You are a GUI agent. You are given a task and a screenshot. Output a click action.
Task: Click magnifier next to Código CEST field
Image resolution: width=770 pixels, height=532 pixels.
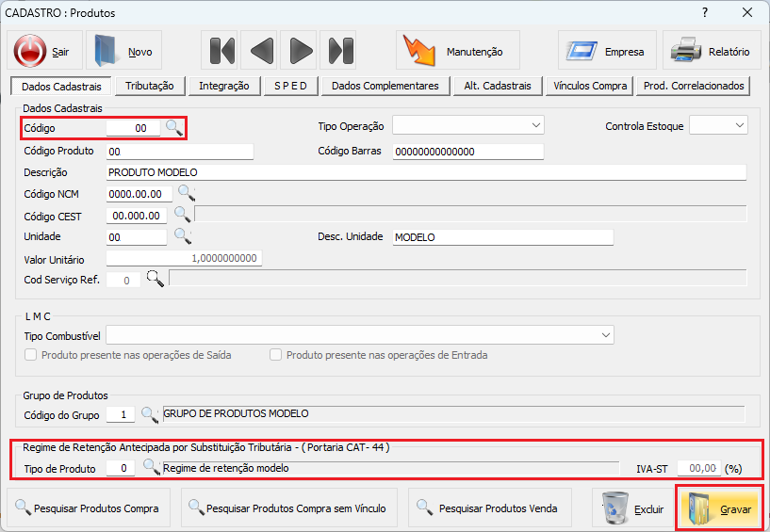(x=182, y=215)
